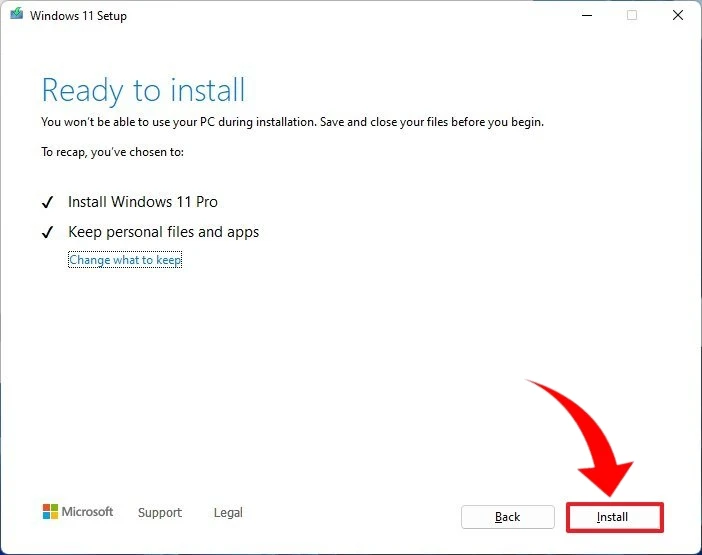The image size is (702, 555).
Task: Click the 'To recap, you've chosen to:' text
Action: point(112,152)
